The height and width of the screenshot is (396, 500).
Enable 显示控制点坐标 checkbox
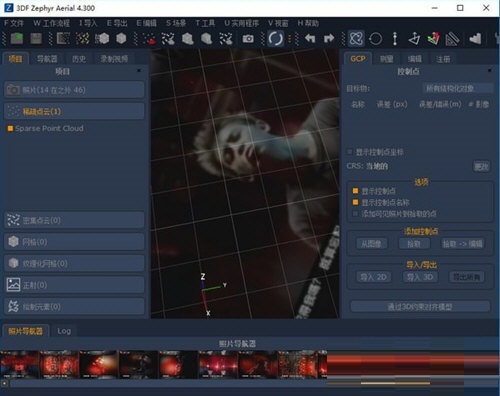coord(350,152)
